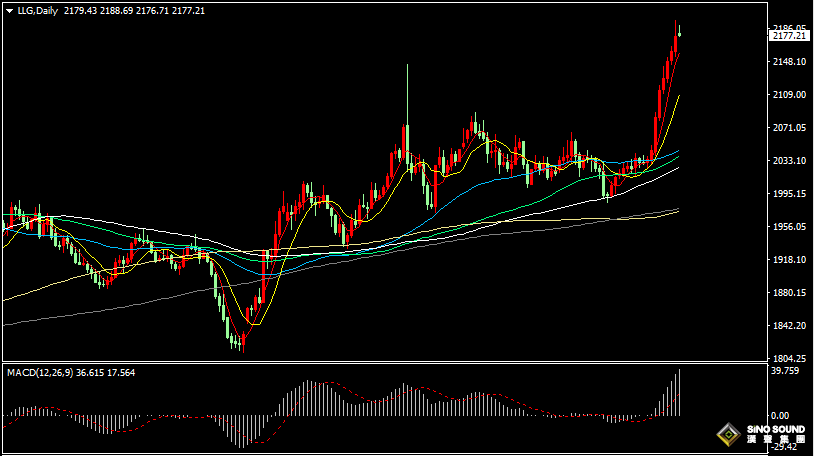This screenshot has width=815, height=456.
Task: Click the current price tag 2177.21
Action: (x=790, y=35)
